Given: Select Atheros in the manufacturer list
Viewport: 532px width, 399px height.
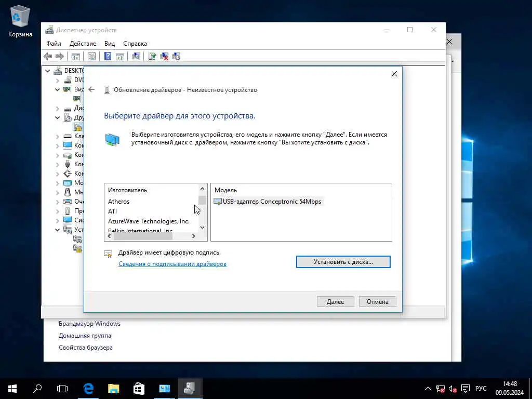Looking at the screenshot, I should 118,202.
